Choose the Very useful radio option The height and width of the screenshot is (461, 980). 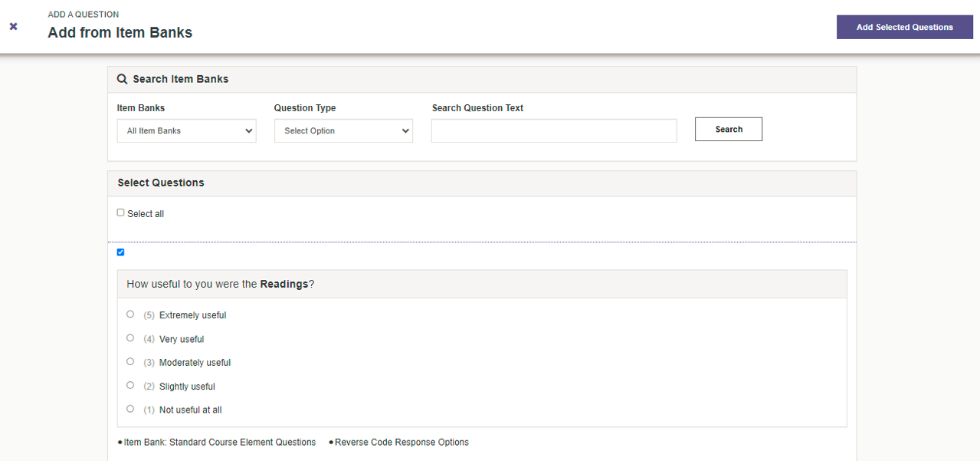point(130,338)
